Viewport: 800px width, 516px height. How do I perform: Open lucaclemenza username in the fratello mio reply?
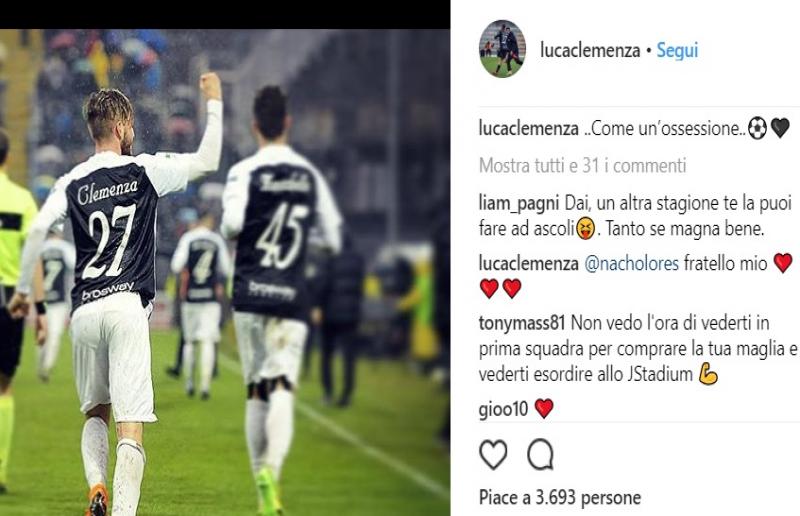coord(528,263)
